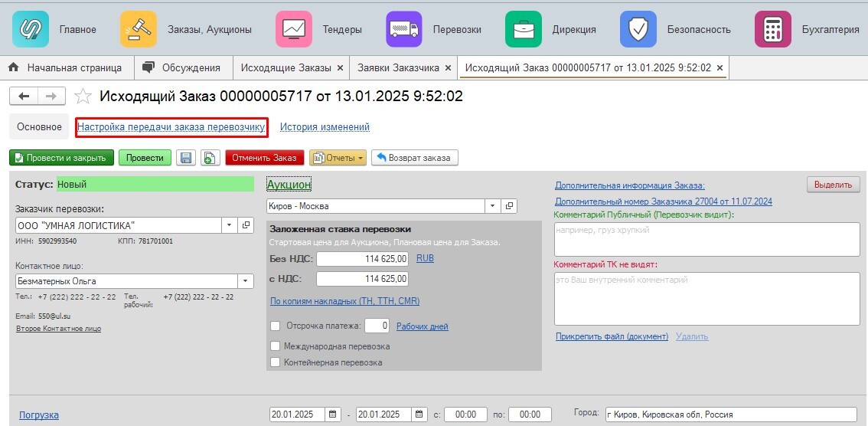Click the forward navigation arrow
This screenshot has width=868, height=426.
point(51,97)
